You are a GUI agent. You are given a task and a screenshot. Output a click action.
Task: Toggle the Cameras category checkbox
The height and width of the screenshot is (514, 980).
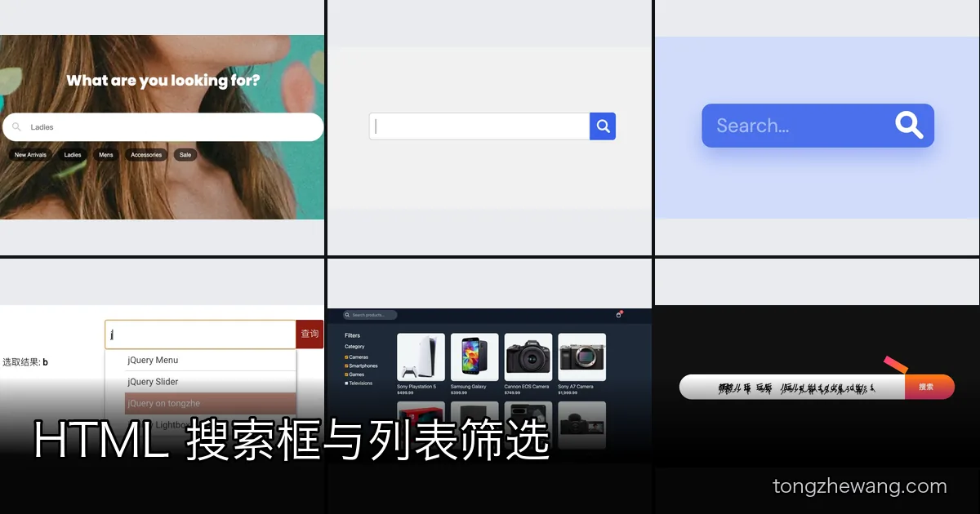346,357
